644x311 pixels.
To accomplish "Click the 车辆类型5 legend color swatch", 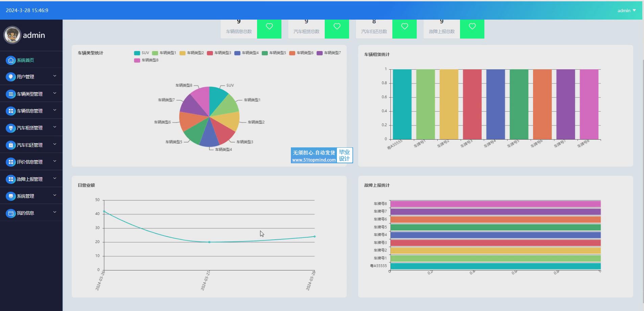I will [x=265, y=53].
